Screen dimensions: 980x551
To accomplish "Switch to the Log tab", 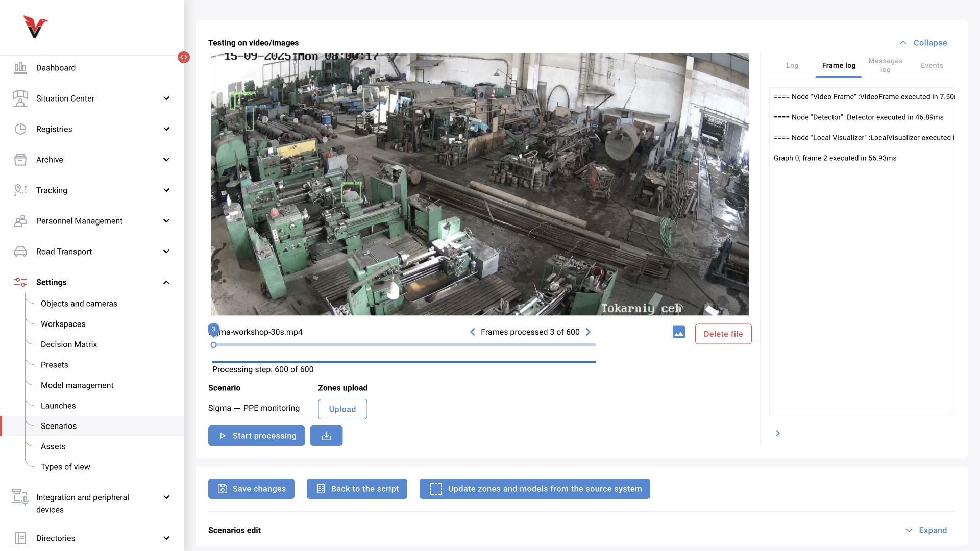I will (792, 65).
